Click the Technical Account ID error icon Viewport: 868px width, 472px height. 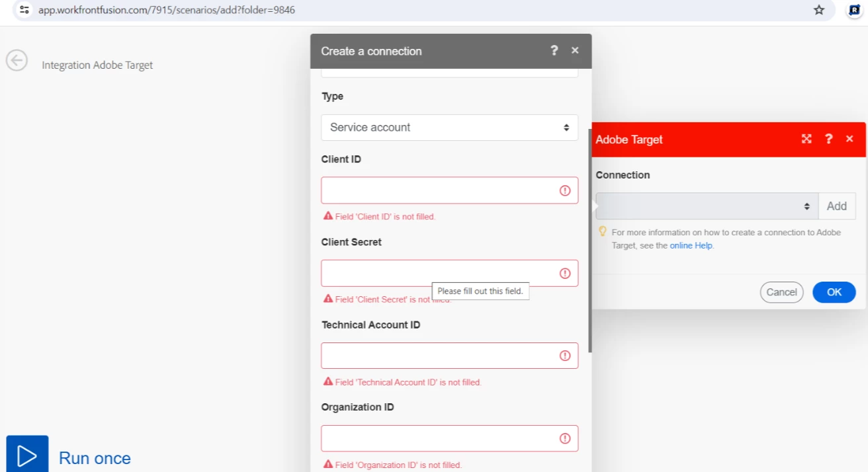[x=565, y=356]
